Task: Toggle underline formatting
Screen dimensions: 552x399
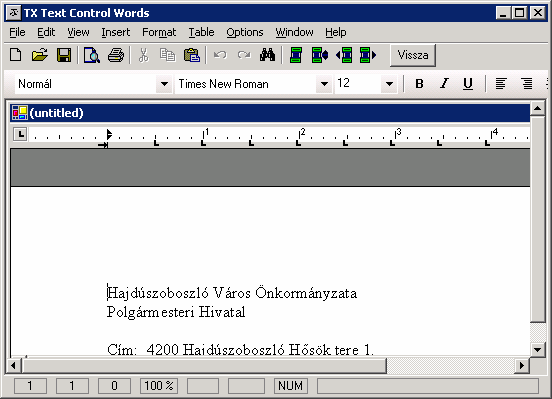Action: [x=468, y=84]
